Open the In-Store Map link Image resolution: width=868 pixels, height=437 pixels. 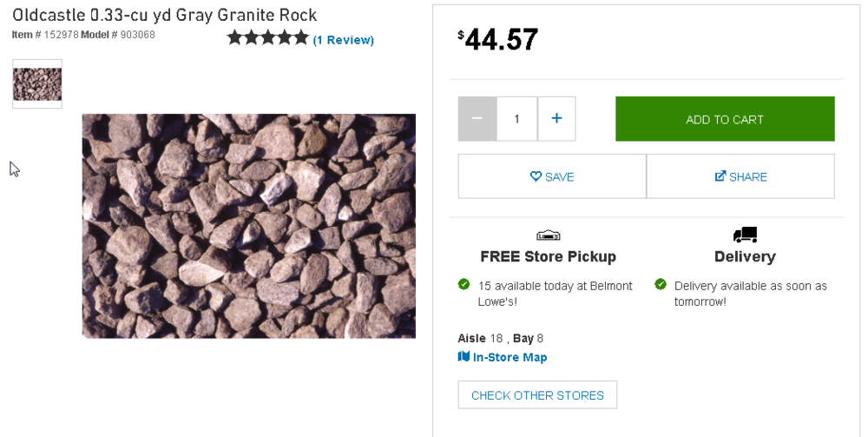(x=510, y=357)
